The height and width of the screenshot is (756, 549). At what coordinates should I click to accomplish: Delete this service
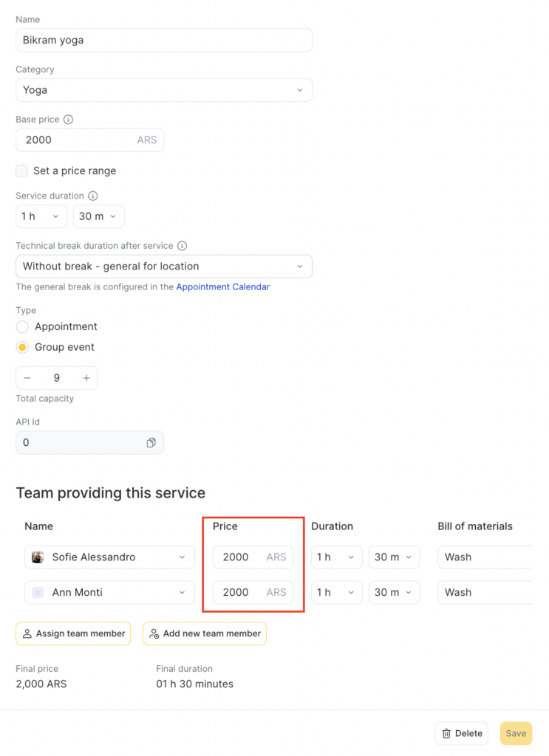coord(461,733)
